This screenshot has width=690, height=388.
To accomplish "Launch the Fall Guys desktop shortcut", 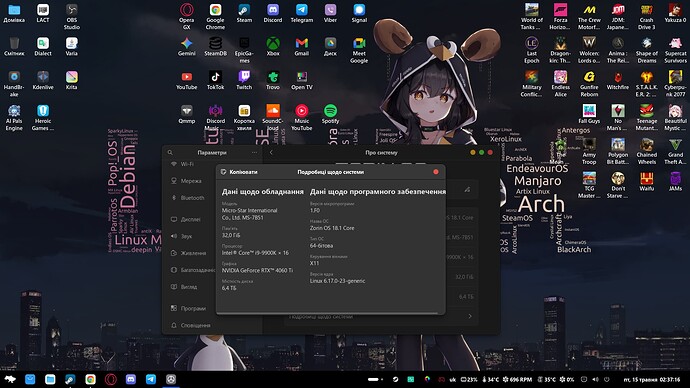I will (x=589, y=114).
